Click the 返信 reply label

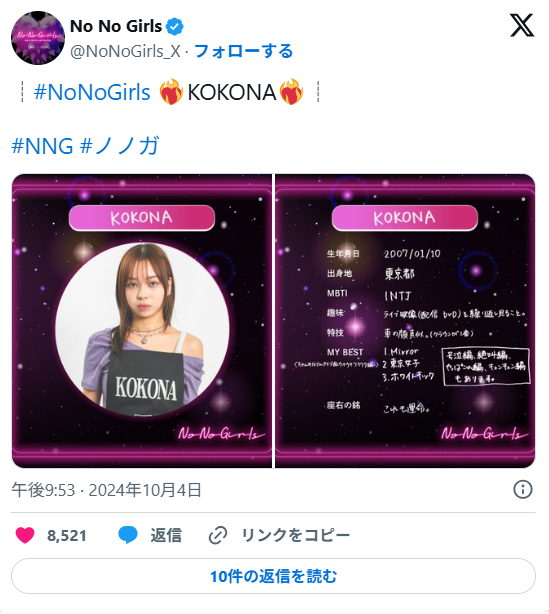[x=166, y=535]
